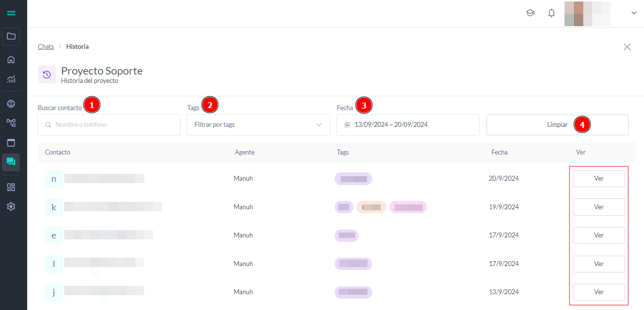Image resolution: width=644 pixels, height=310 pixels.
Task: Open the date range picker 13/09/2024
Action: coord(407,124)
